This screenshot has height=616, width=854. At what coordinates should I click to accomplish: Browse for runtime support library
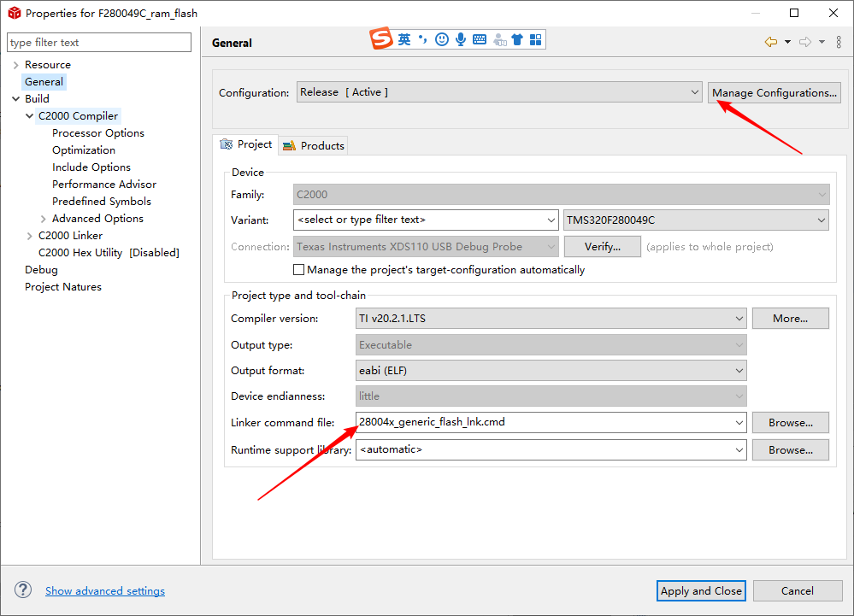tap(790, 450)
